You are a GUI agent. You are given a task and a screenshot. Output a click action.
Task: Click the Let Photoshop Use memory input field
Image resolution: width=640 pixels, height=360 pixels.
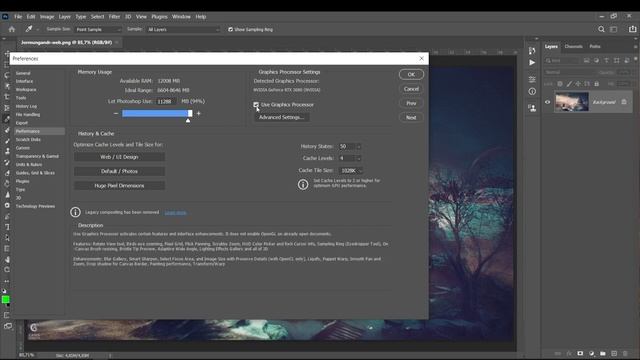(166, 101)
